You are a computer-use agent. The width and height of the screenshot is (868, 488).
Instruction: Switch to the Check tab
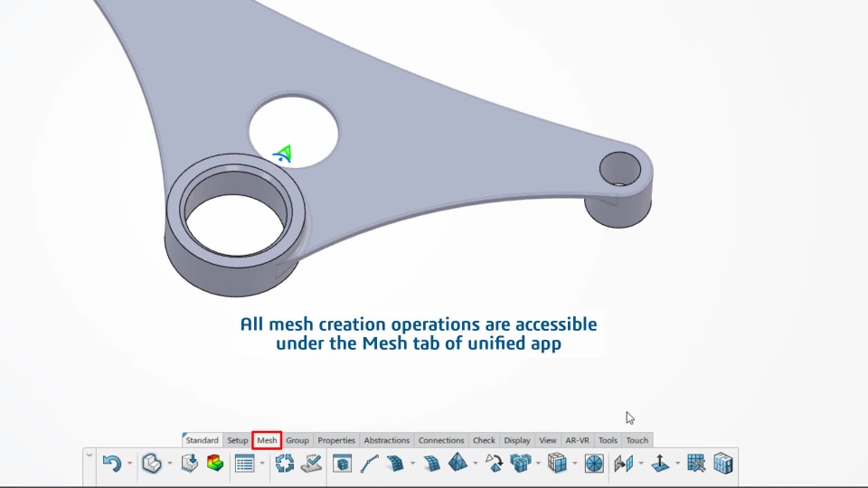484,440
